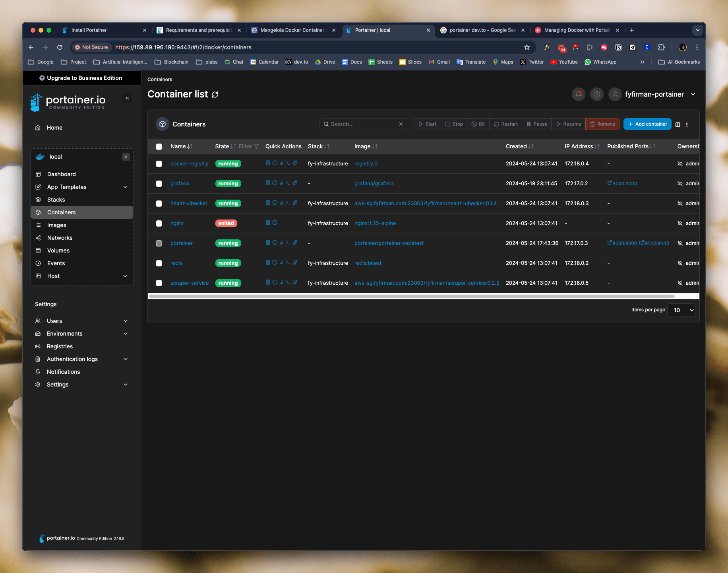The width and height of the screenshot is (728, 573).
Task: Sort table by Created column
Action: coord(519,146)
